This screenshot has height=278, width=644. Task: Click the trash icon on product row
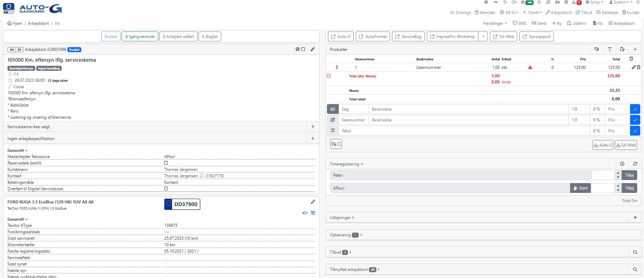pos(639,67)
